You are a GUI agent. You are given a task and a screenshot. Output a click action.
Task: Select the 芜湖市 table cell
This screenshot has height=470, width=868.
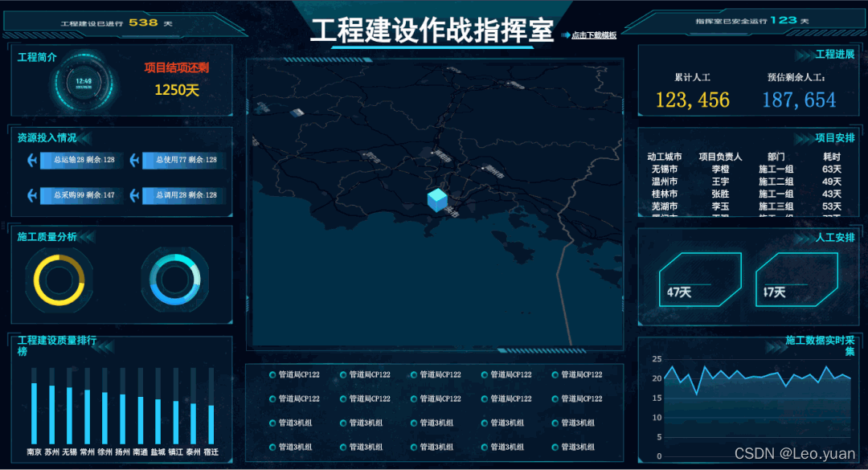[665, 206]
